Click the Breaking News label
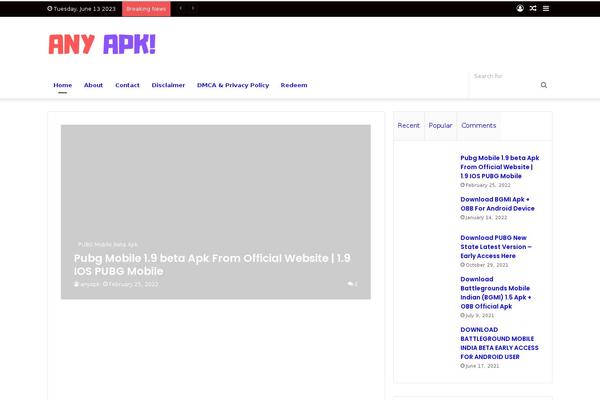 pos(146,8)
